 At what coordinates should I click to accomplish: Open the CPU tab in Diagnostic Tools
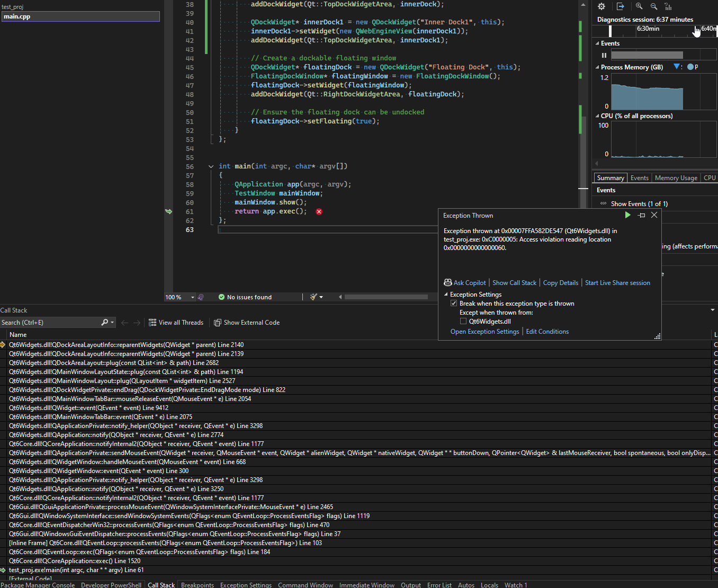[710, 178]
